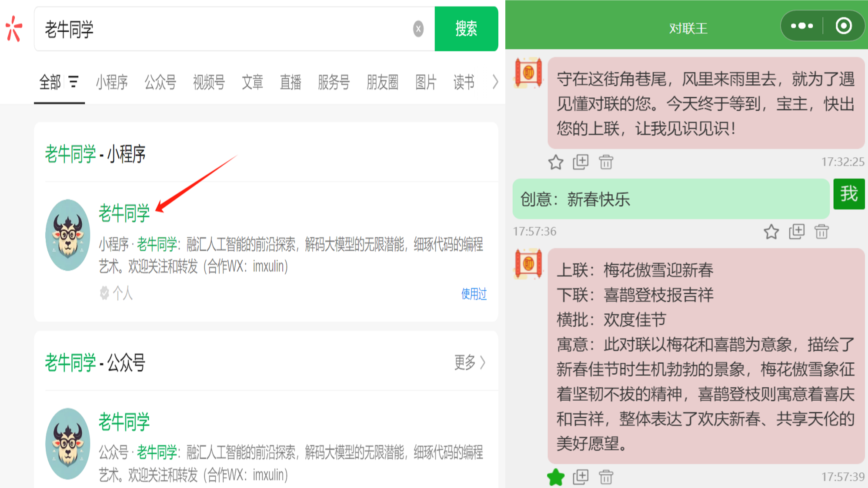Switch to the 读书 tab
This screenshot has height=488, width=868.
point(464,82)
